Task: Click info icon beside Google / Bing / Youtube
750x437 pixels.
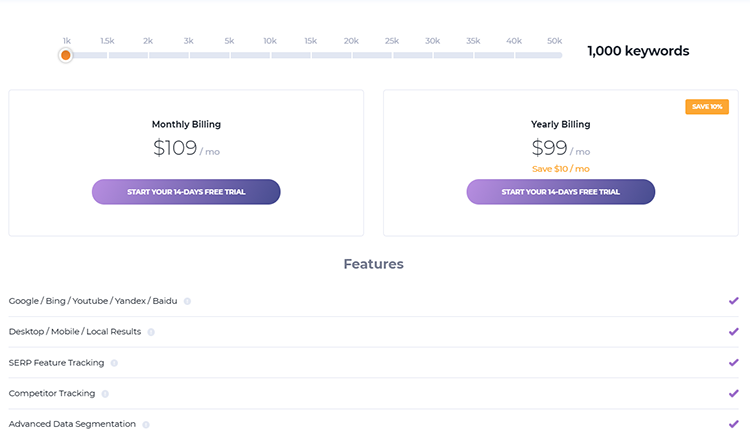Action: (x=187, y=301)
